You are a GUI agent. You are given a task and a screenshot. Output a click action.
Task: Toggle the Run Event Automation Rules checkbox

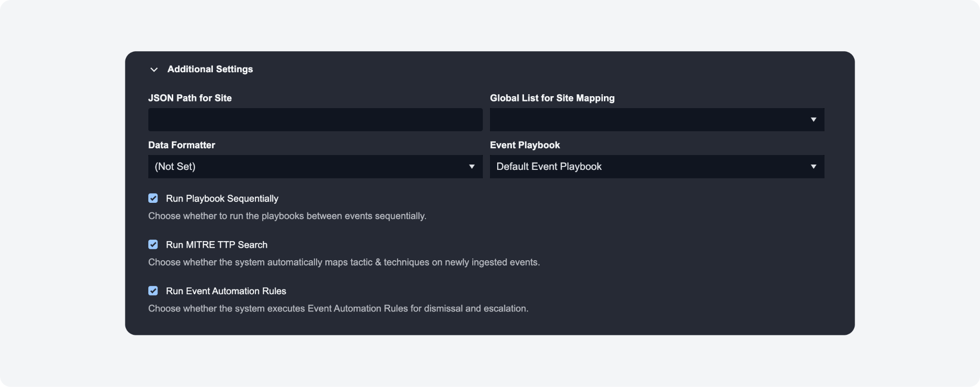tap(153, 291)
